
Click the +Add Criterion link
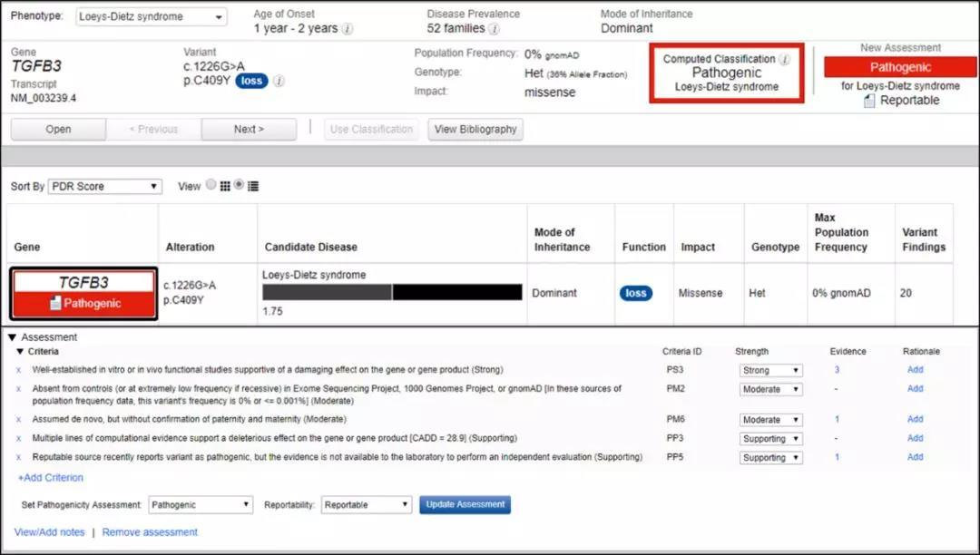point(51,477)
